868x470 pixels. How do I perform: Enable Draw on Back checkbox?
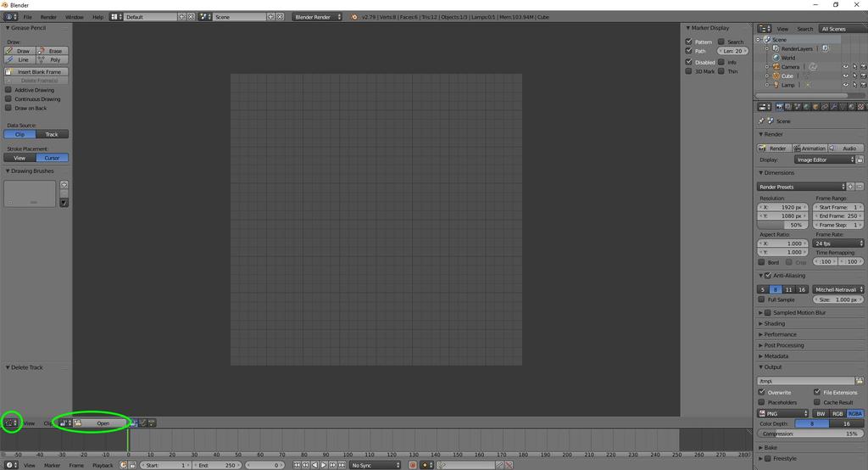click(x=8, y=108)
